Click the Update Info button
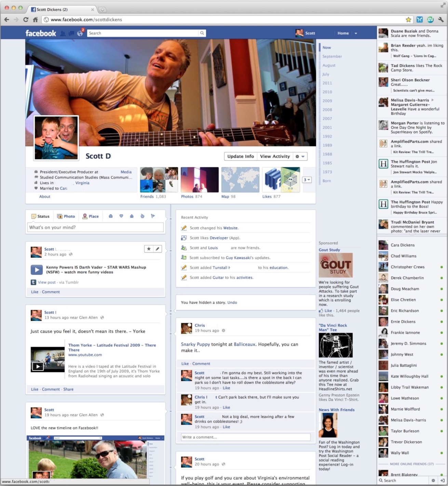 pos(241,156)
